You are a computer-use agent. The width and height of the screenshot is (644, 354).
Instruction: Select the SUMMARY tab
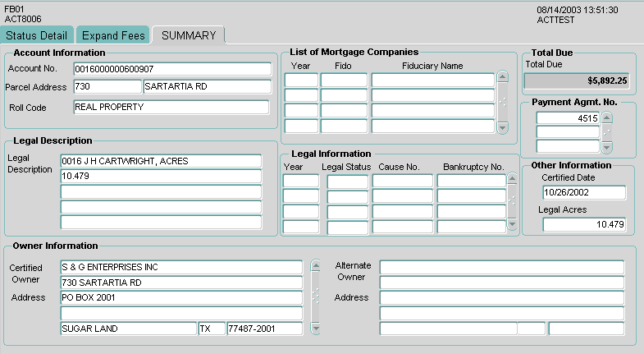(188, 35)
